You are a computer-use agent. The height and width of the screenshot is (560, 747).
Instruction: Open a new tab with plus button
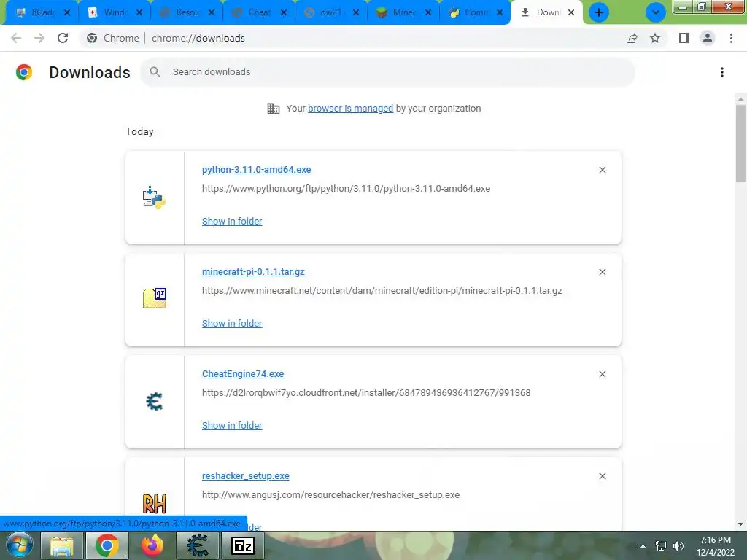point(599,12)
